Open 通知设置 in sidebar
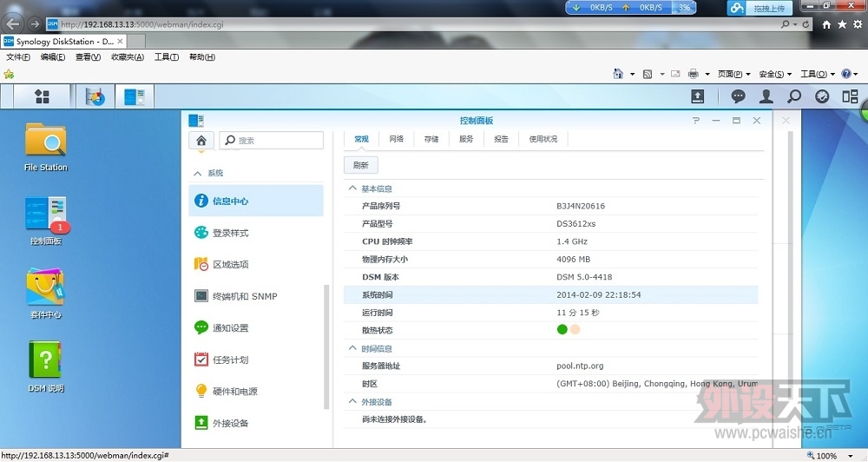 pyautogui.click(x=256, y=327)
